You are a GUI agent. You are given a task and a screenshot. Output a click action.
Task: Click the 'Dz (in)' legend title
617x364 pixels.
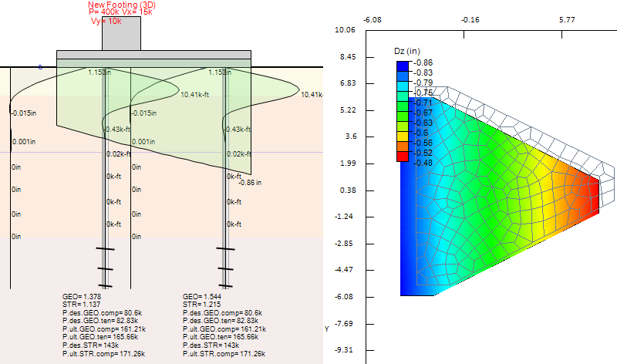(x=407, y=51)
